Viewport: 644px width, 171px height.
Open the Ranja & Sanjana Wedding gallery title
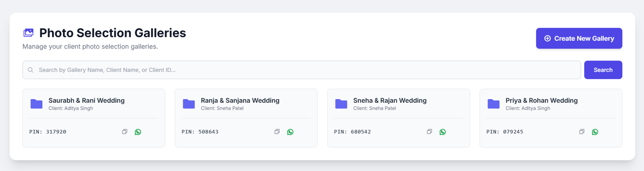point(240,100)
